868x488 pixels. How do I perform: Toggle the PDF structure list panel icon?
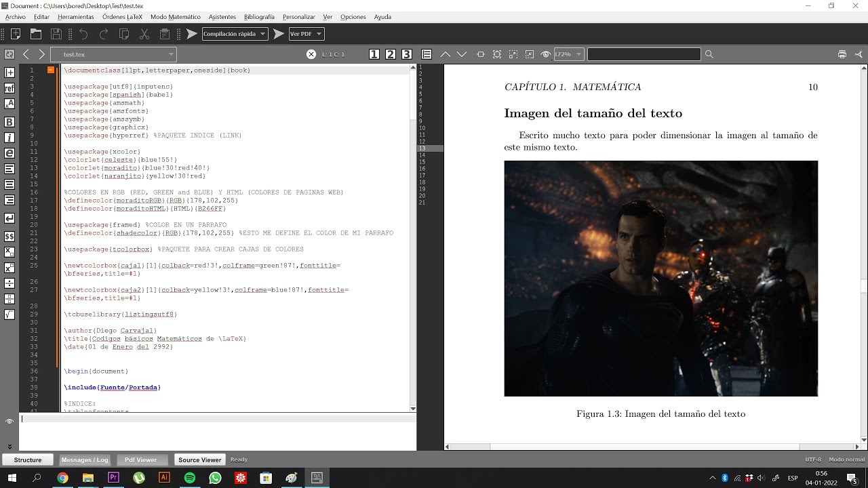(x=427, y=54)
